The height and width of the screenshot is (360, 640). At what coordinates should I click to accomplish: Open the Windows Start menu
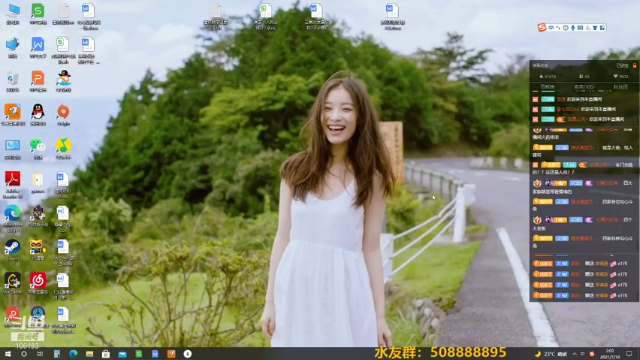pyautogui.click(x=8, y=354)
